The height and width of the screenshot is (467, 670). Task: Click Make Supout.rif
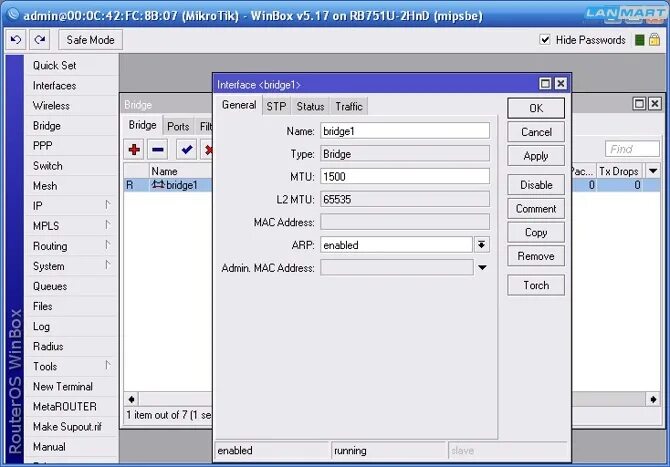click(x=67, y=426)
